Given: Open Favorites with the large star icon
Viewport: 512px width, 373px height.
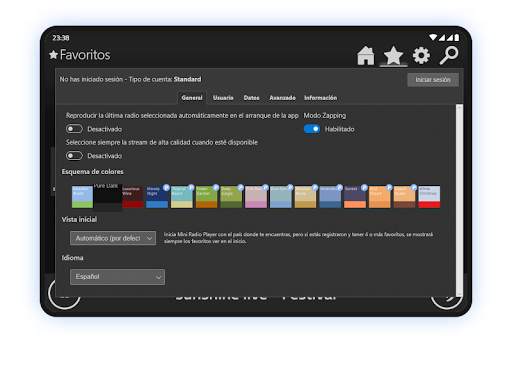Looking at the screenshot, I should pyautogui.click(x=393, y=55).
